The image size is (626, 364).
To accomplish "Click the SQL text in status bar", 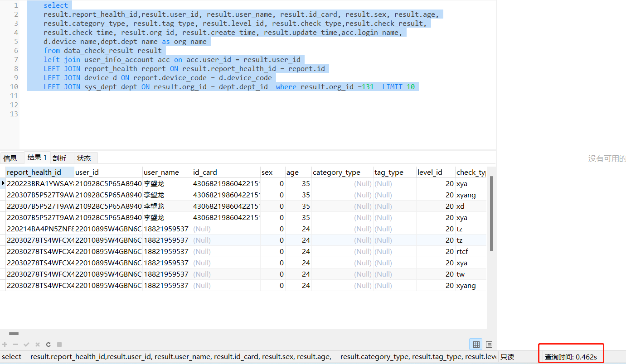I will [249, 357].
